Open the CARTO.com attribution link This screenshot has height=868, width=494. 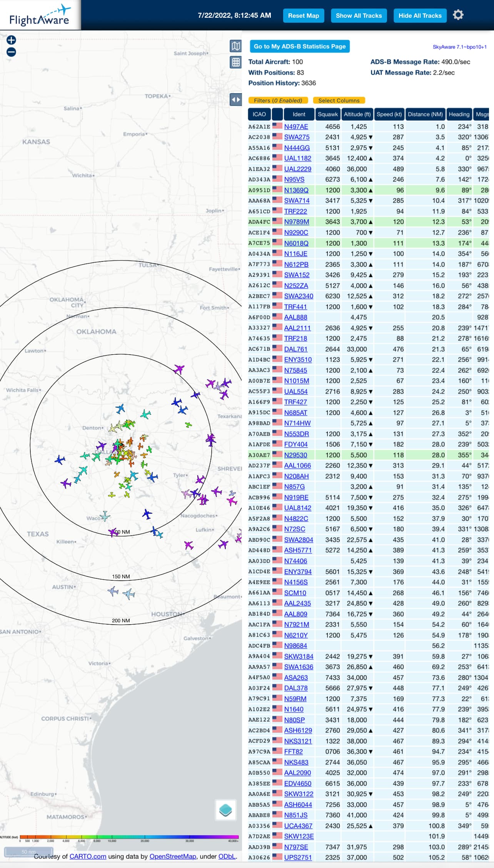click(88, 857)
